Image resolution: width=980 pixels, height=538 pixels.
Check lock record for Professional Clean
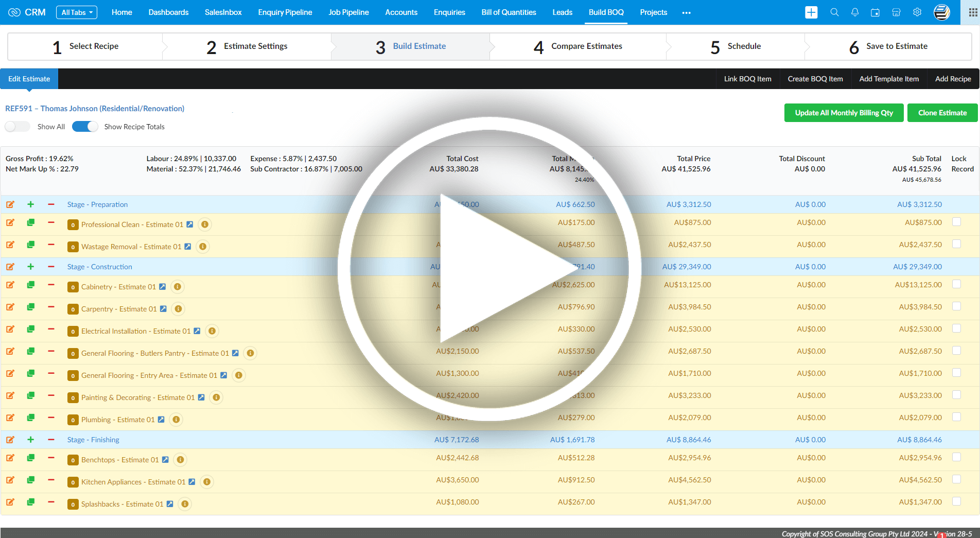[956, 222]
